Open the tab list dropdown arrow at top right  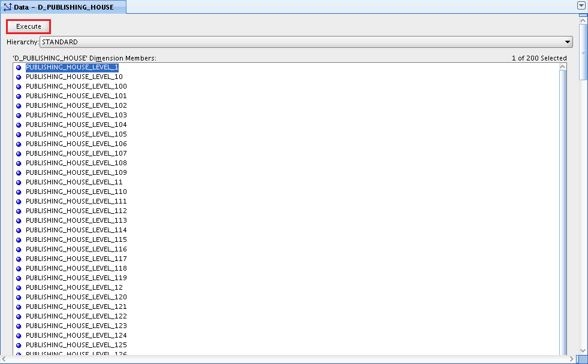(x=581, y=5)
